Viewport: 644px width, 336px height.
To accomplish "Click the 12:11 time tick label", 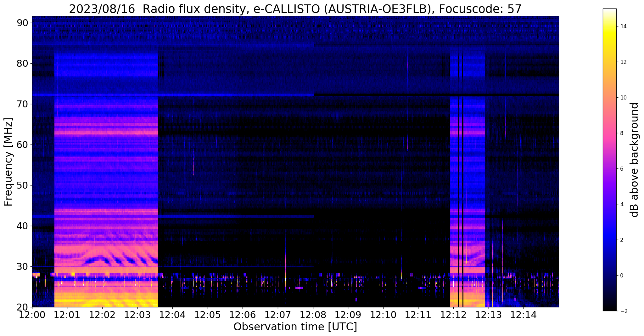I will tap(418, 314).
